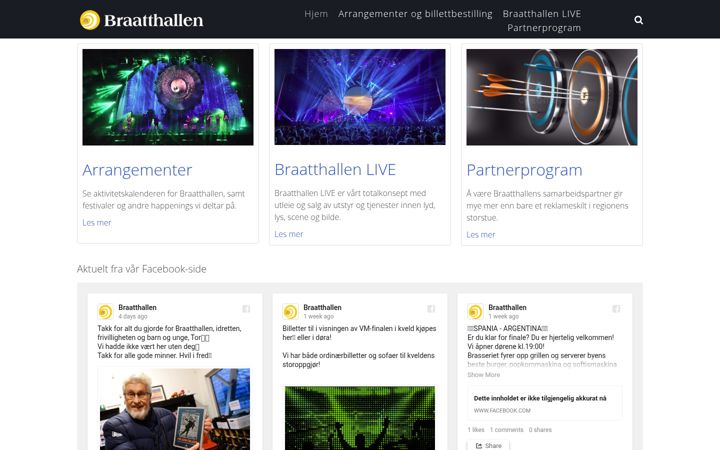
Task: Click Braatthallen avatar on the VM-finalen post
Action: [x=290, y=312]
